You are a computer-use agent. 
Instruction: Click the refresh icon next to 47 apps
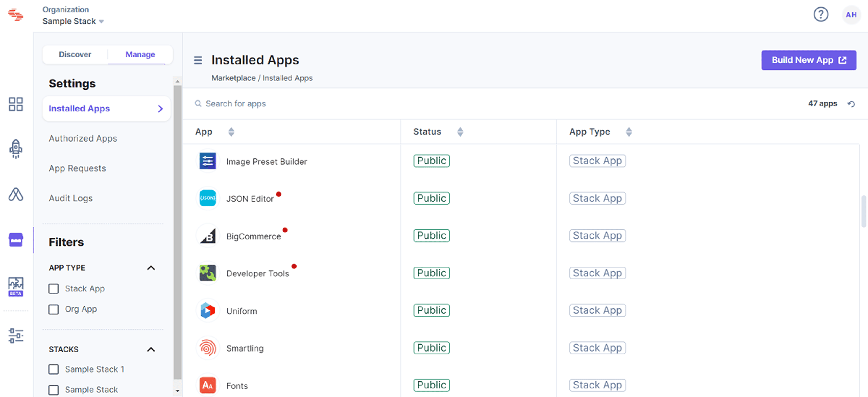(x=851, y=104)
